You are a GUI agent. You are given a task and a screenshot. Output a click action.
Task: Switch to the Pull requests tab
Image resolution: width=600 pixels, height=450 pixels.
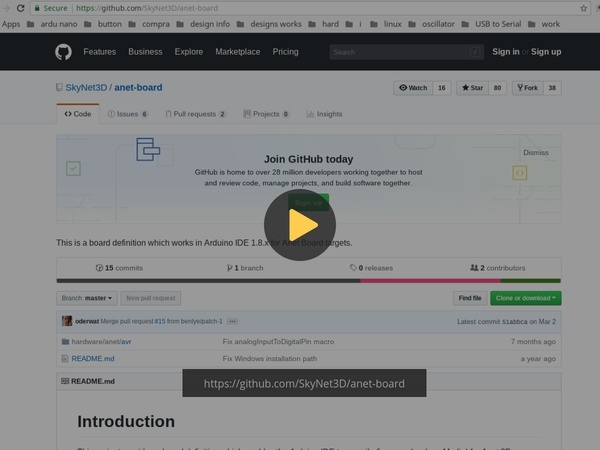point(196,114)
